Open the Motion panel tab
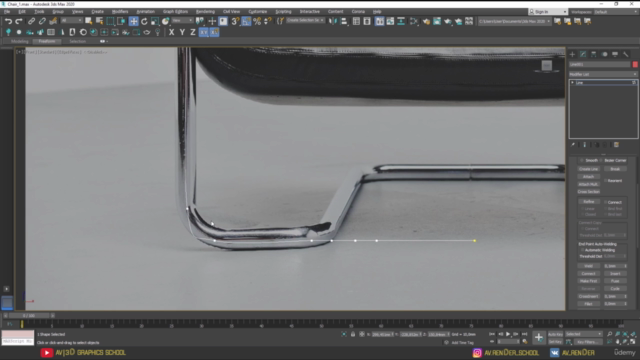640x360 pixels. pos(604,54)
